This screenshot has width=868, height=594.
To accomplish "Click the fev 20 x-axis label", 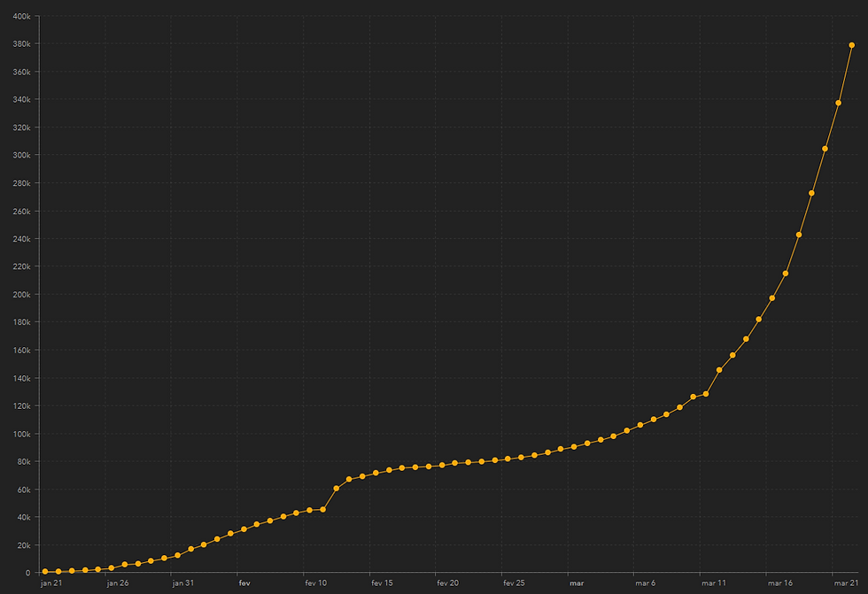I will [448, 583].
